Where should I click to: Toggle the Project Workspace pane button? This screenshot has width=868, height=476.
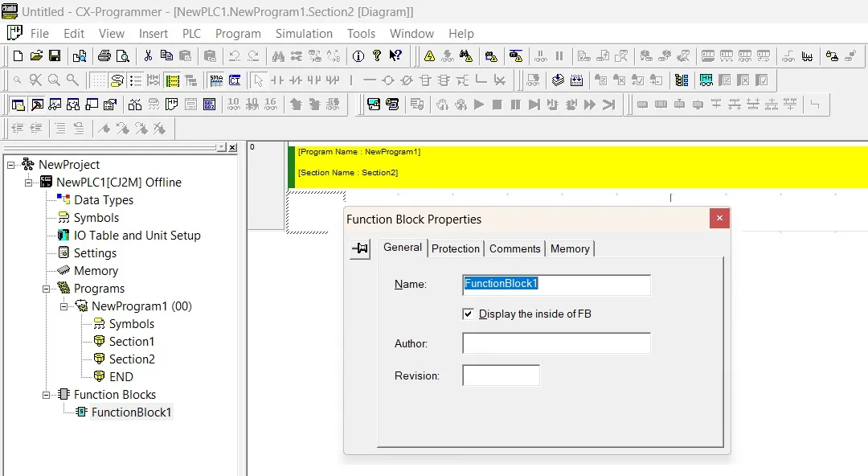pyautogui.click(x=18, y=105)
